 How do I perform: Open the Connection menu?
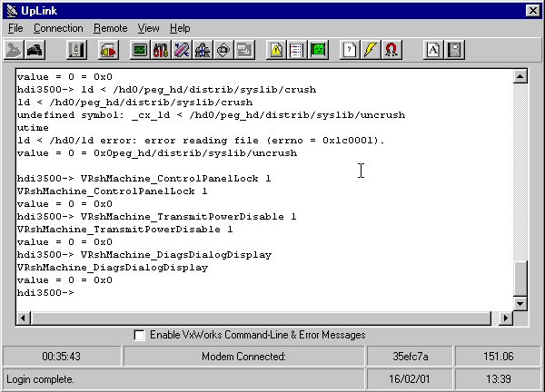coord(58,28)
